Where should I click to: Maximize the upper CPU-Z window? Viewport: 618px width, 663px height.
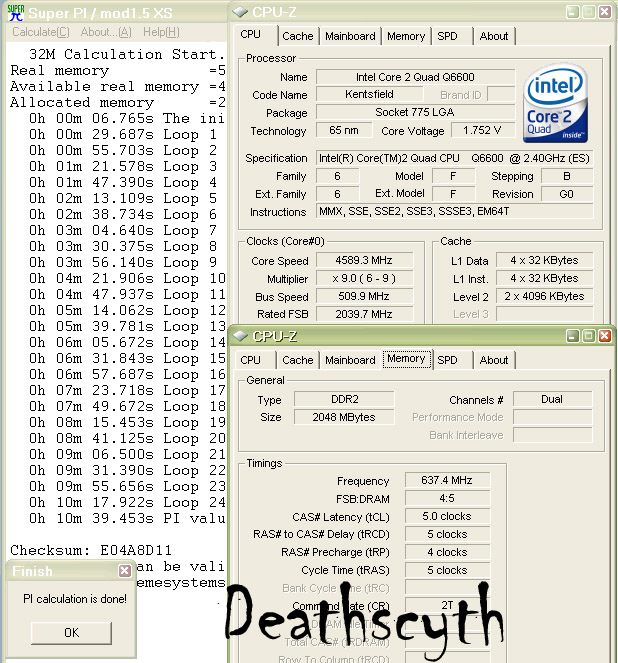coord(588,12)
